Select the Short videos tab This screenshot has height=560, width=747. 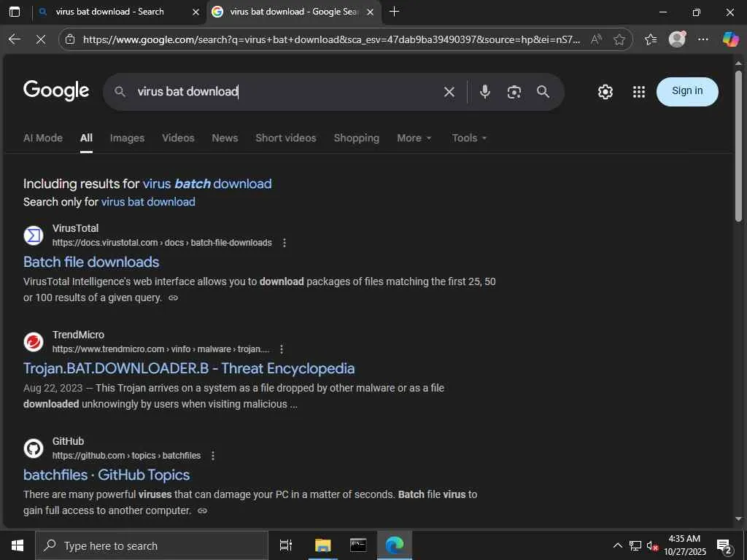pos(286,138)
